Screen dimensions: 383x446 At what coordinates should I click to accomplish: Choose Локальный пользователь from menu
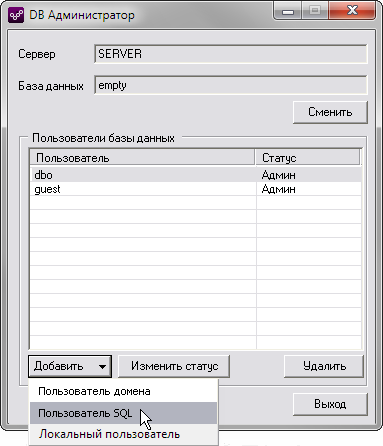point(123,434)
